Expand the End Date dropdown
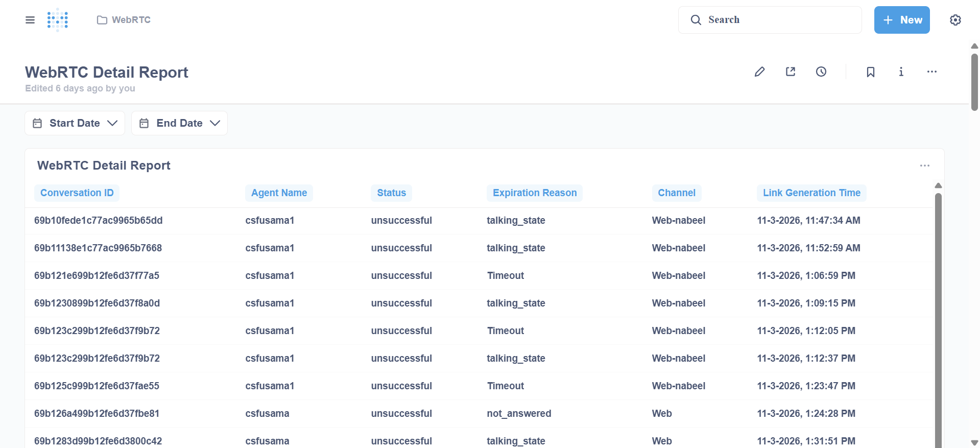 [179, 123]
